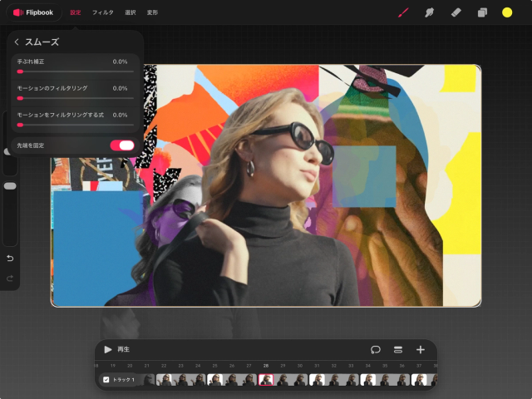
Task: Open the フィルタ menu
Action: [103, 12]
